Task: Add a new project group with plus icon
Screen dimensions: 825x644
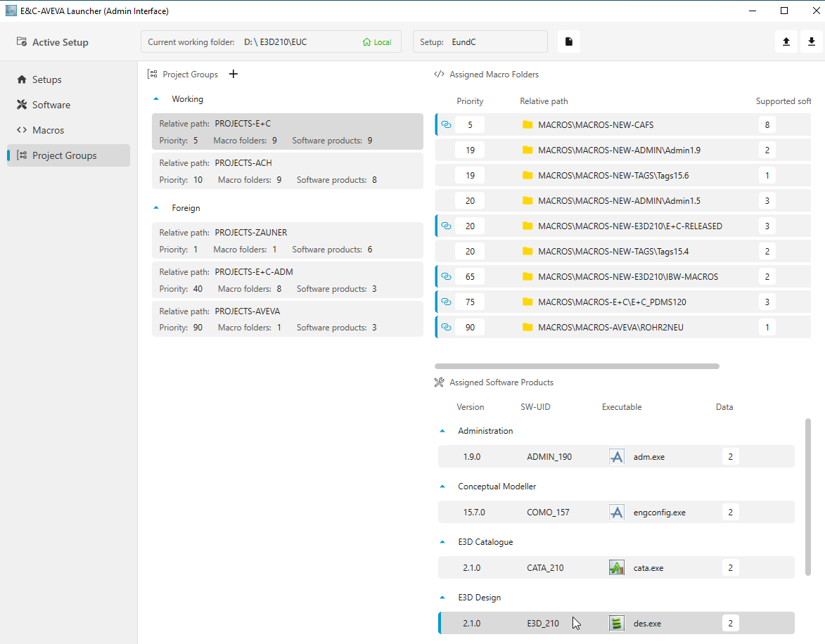Action: click(234, 75)
